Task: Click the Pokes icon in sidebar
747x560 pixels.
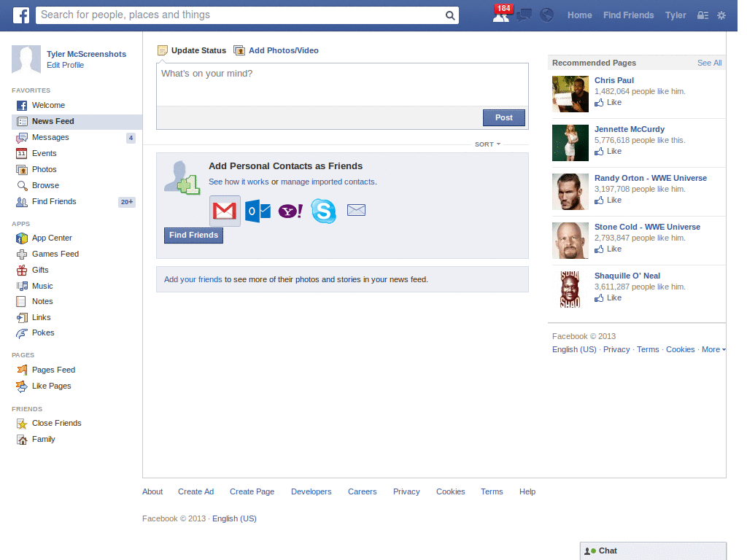Action: point(22,333)
